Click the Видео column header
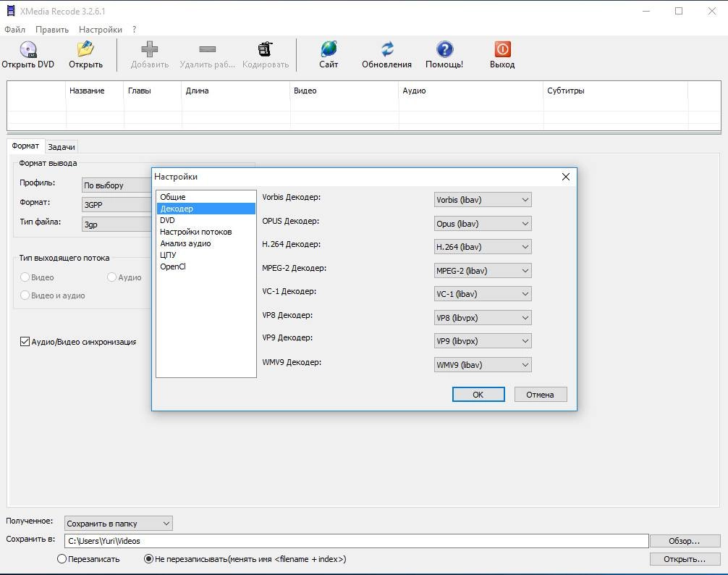The image size is (728, 575). pyautogui.click(x=344, y=91)
